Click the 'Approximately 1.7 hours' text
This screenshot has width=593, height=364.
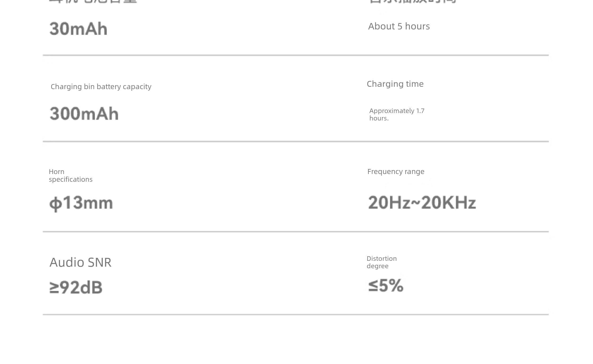click(x=396, y=114)
